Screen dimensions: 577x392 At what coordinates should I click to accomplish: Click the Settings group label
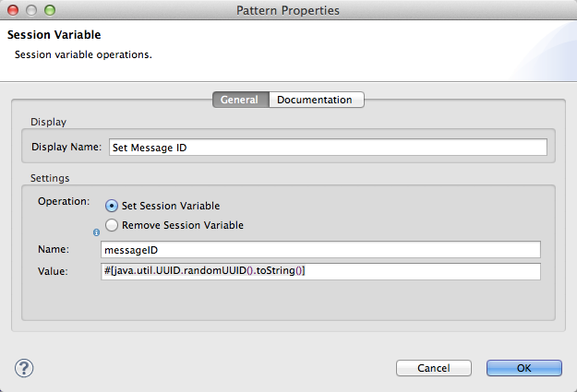pyautogui.click(x=52, y=177)
